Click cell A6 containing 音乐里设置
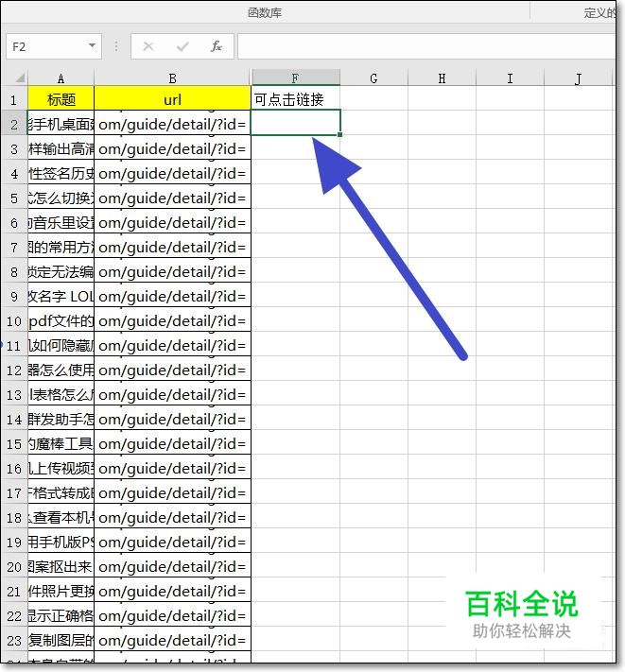 pyautogui.click(x=61, y=223)
